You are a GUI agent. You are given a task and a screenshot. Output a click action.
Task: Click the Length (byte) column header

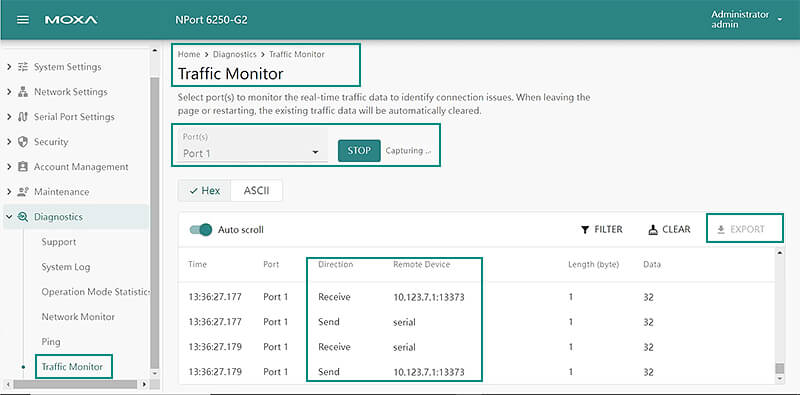coord(593,264)
